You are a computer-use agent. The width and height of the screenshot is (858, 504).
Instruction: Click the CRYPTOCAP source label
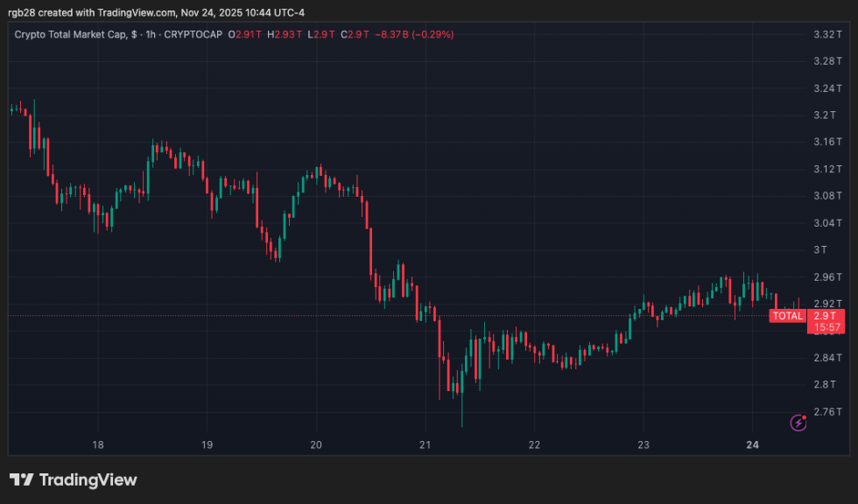[193, 34]
